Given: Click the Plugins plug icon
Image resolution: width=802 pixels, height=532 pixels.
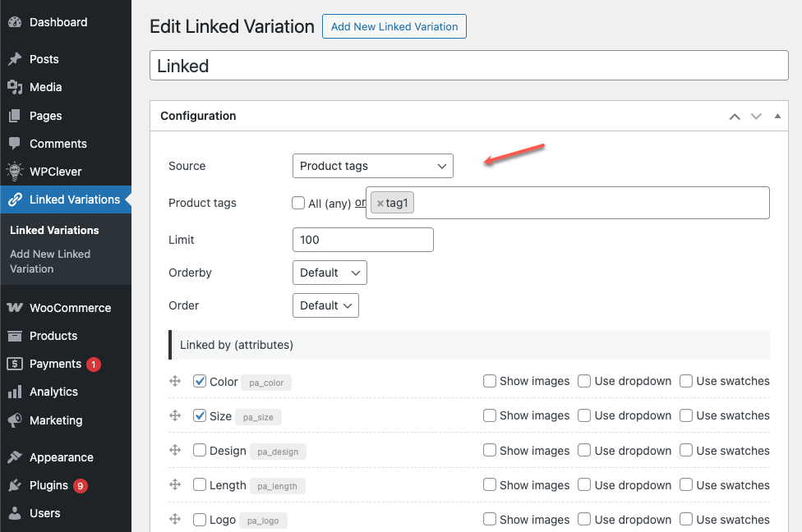Looking at the screenshot, I should click(15, 485).
